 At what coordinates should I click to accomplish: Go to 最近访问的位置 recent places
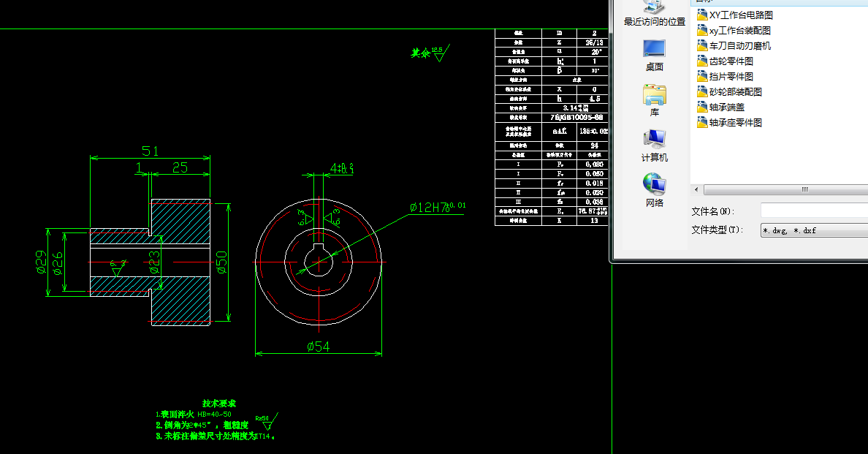[x=655, y=13]
